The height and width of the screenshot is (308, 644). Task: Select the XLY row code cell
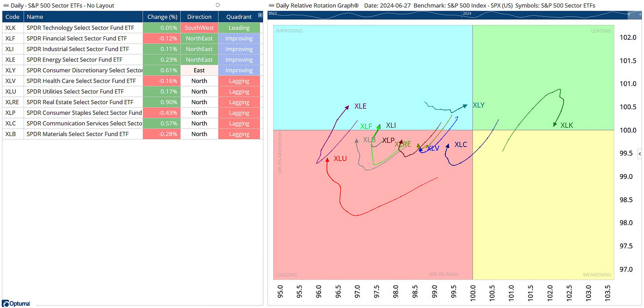[13, 70]
